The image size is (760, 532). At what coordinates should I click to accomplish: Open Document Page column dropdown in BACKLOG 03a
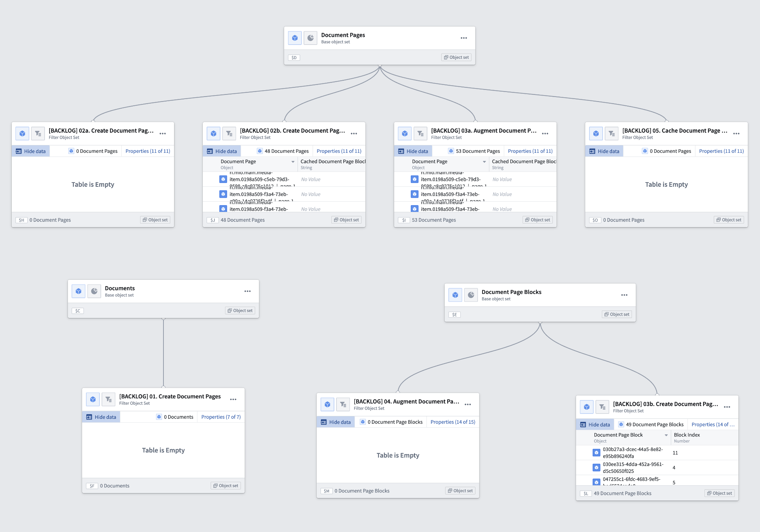click(x=484, y=162)
